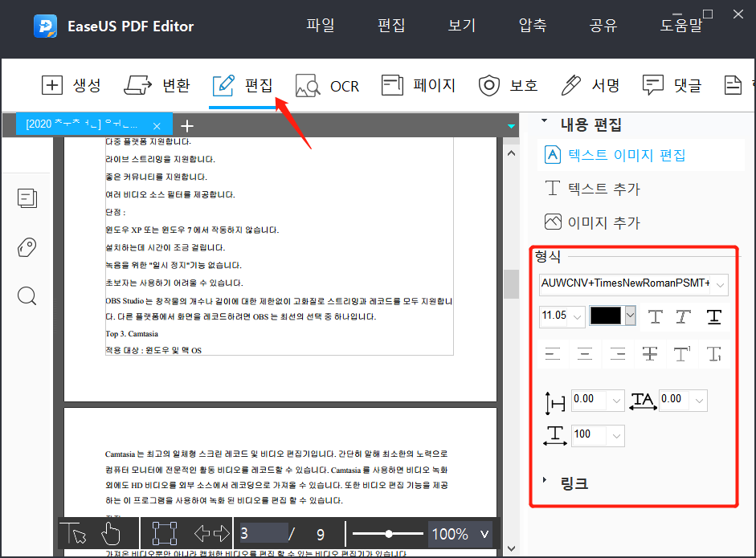Open page thumbnails in left sidebar
The height and width of the screenshot is (558, 756).
pyautogui.click(x=27, y=198)
